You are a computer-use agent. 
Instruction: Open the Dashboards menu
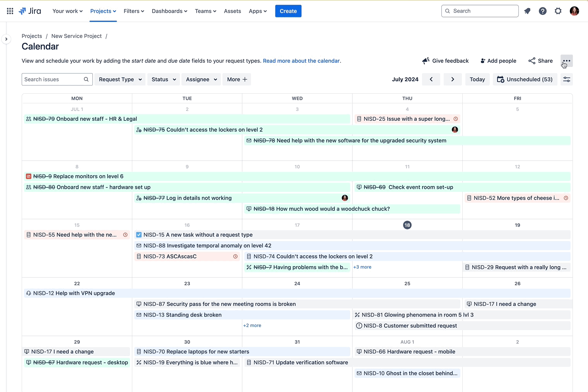click(x=169, y=11)
